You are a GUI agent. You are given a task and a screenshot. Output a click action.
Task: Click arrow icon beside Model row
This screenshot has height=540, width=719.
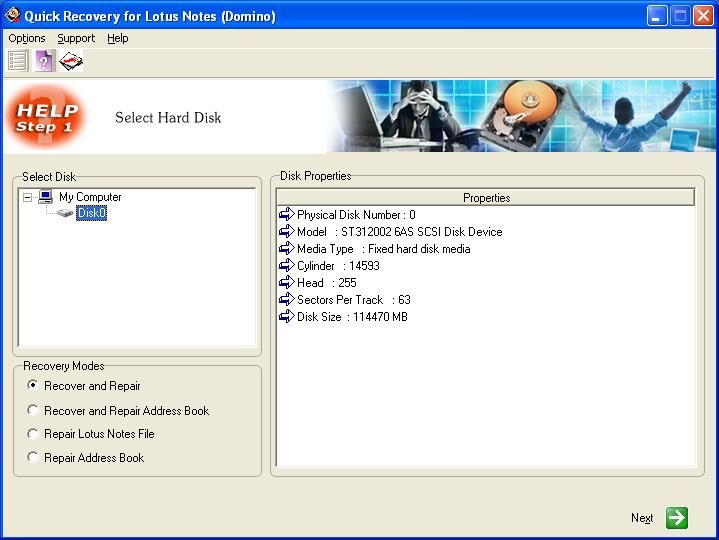[x=287, y=231]
